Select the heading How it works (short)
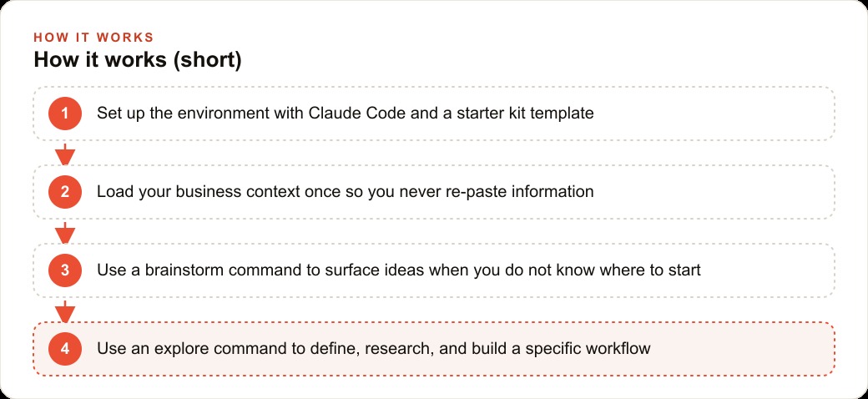This screenshot has height=399, width=868. click(137, 60)
